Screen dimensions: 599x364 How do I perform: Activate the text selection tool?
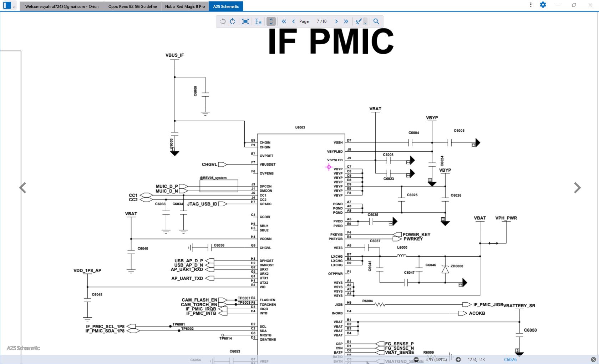(x=258, y=21)
